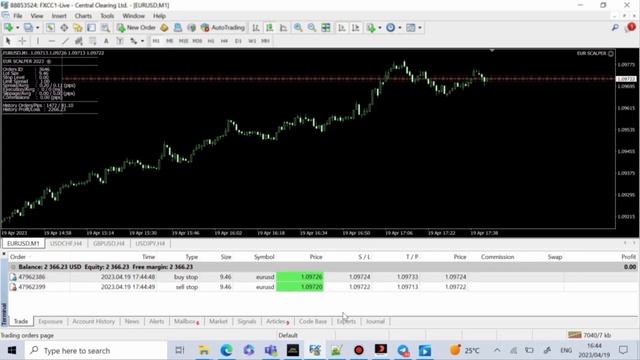Viewport: 640px width, 360px height.
Task: Open the New Chart toolbar icon
Action: (8, 28)
